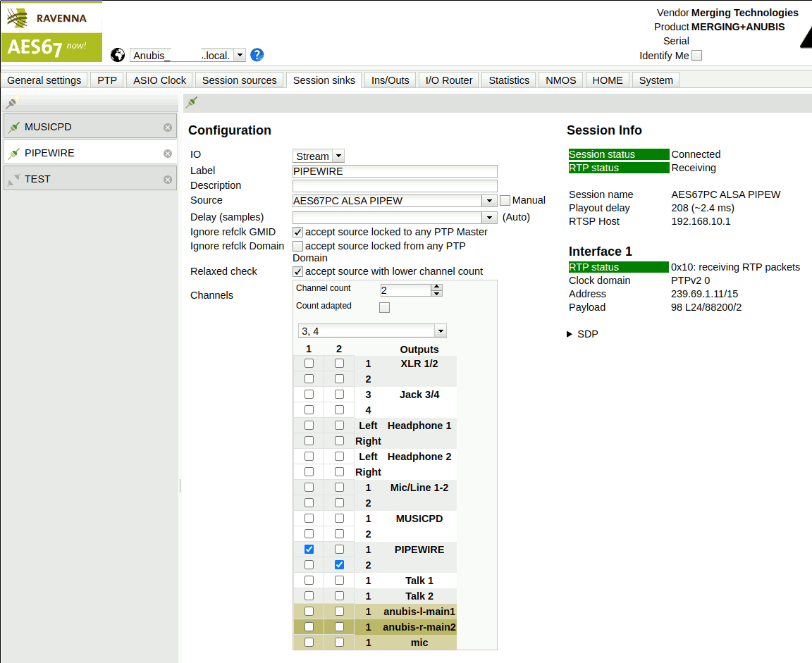Image resolution: width=812 pixels, height=663 pixels.
Task: Check channel 1 for Jack 3/4 output 3
Action: (309, 395)
